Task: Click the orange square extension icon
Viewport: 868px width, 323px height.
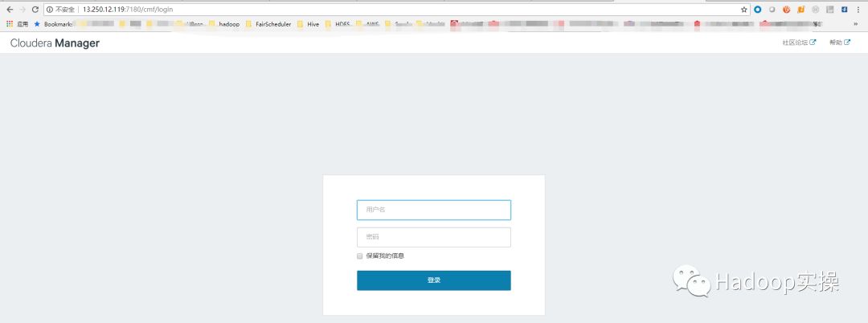Action: tap(800, 10)
